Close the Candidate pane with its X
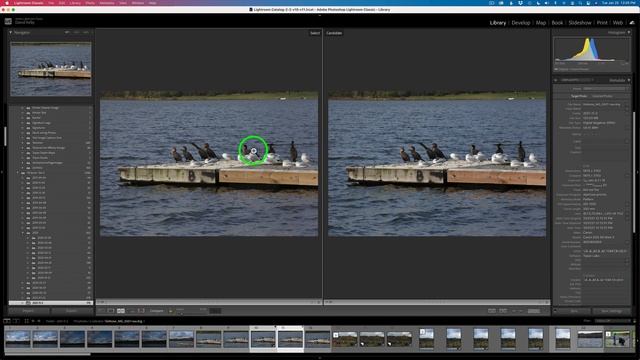Screen dimensions: 640x360 tap(547, 302)
